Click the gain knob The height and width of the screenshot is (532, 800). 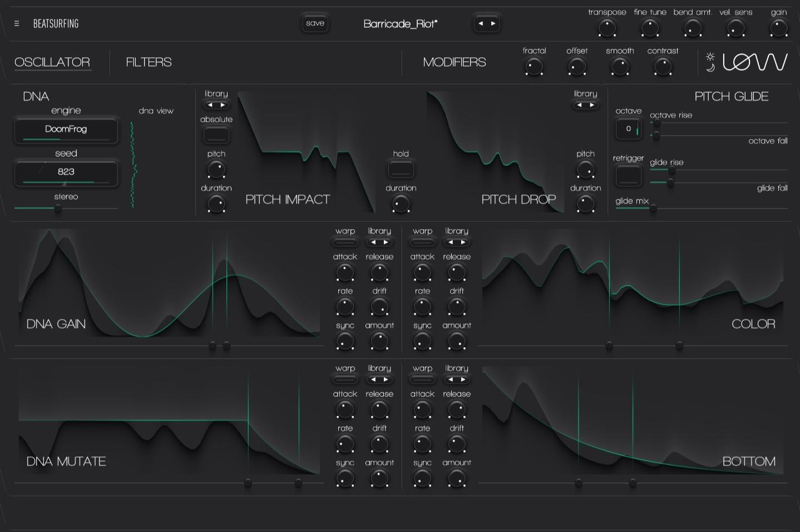point(778,27)
